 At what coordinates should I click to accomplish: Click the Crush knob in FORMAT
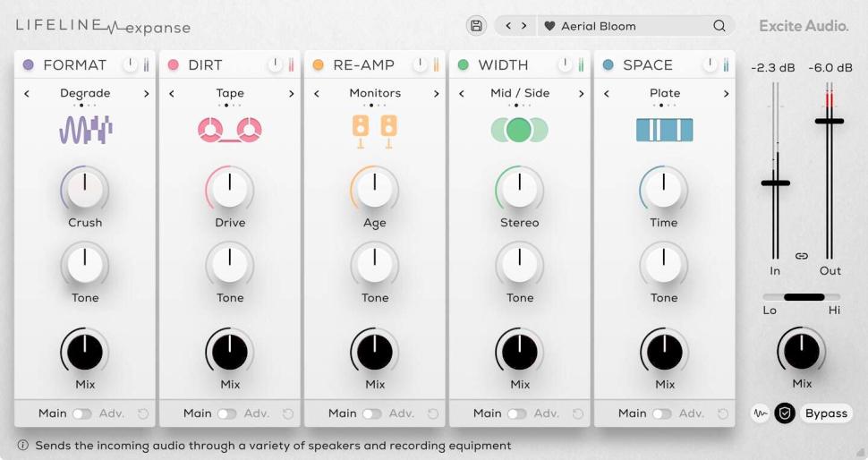[x=85, y=189]
